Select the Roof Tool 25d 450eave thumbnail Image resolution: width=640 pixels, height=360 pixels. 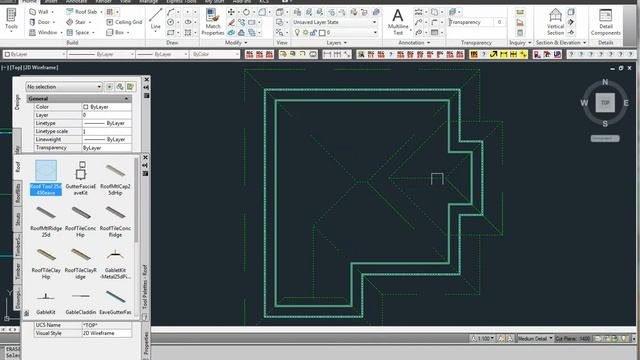(46, 170)
